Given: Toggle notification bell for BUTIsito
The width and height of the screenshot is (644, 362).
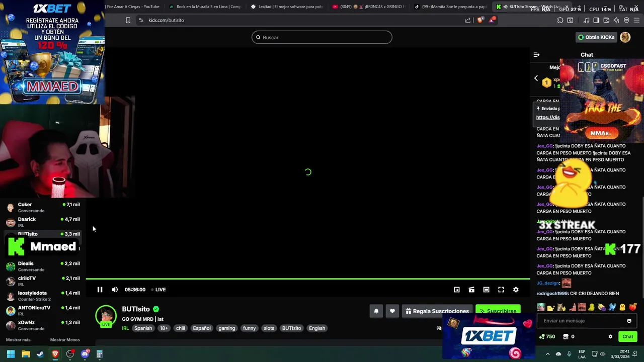Looking at the screenshot, I should (x=376, y=311).
